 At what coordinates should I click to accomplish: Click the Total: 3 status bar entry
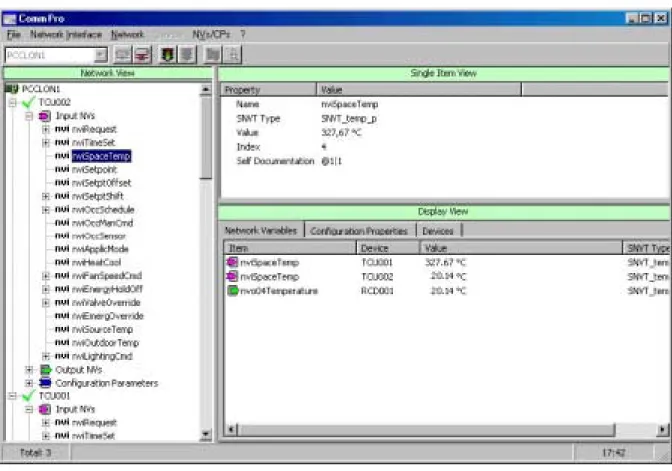pyautogui.click(x=36, y=453)
